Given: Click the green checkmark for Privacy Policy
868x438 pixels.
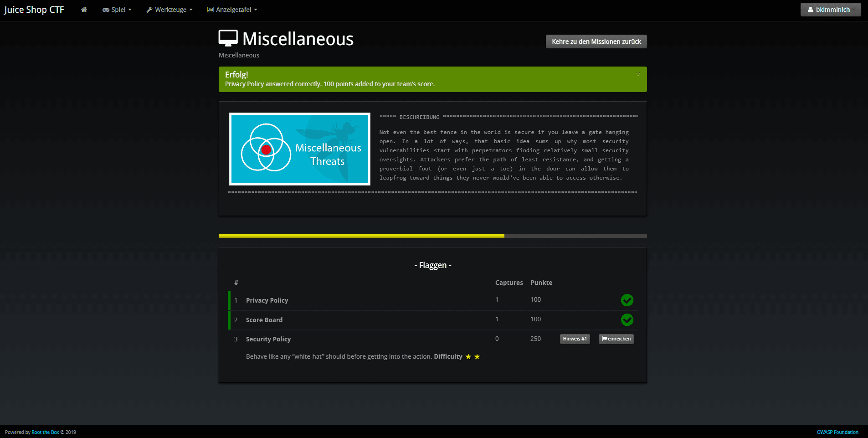Looking at the screenshot, I should (627, 300).
